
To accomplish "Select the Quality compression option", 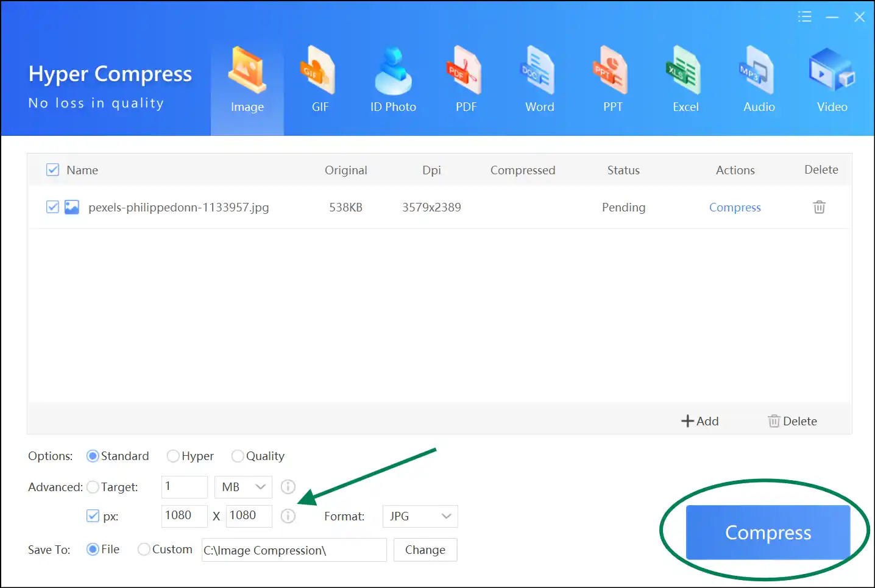I will pos(258,456).
